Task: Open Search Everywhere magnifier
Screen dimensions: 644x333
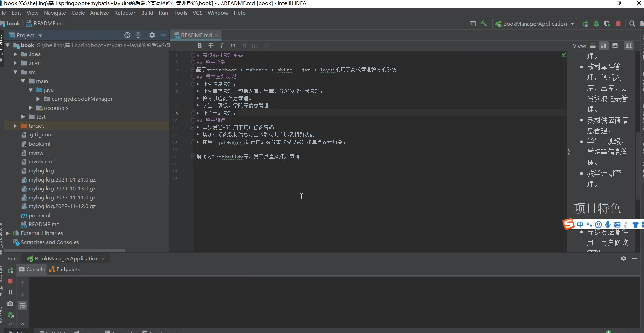Action: click(x=632, y=24)
